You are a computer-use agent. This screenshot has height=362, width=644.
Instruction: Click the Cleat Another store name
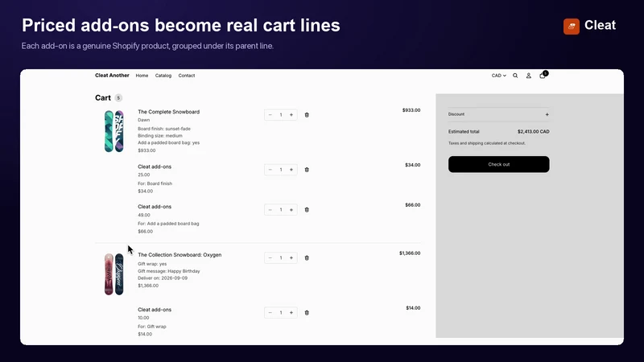(112, 76)
